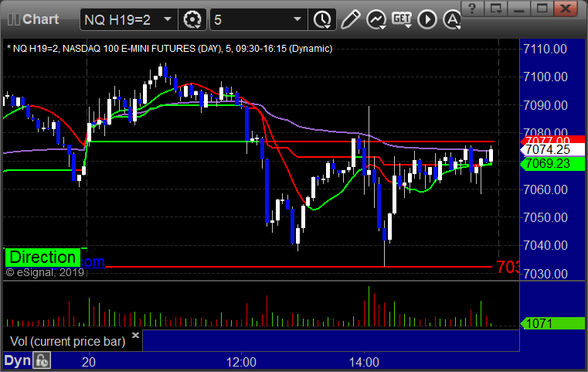The width and height of the screenshot is (588, 372).
Task: Close the Vol study pane
Action: pyautogui.click(x=135, y=335)
